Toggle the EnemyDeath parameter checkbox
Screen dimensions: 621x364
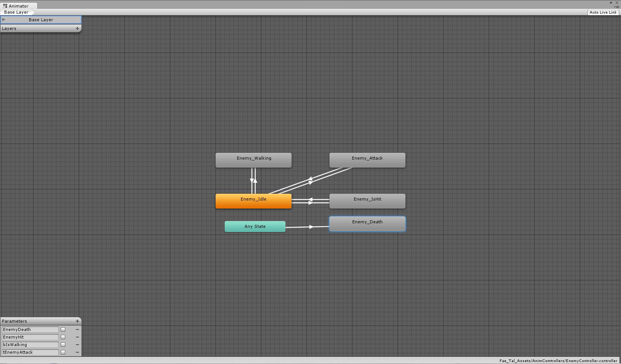click(x=63, y=329)
